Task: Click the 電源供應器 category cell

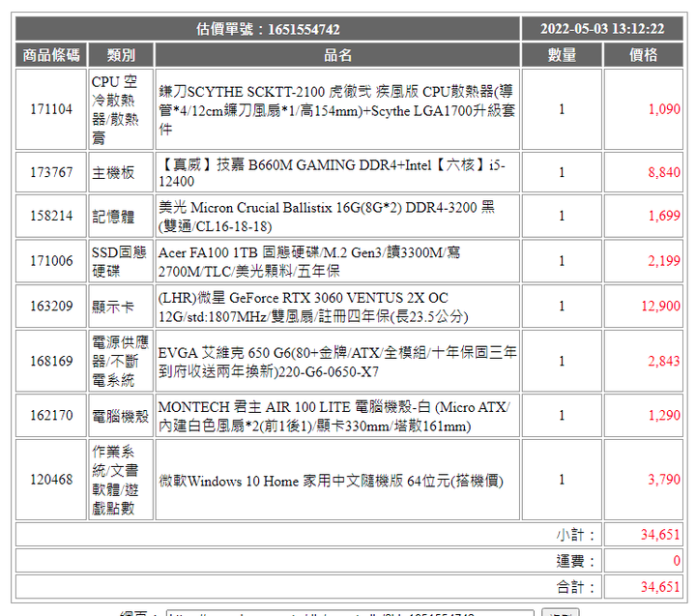Action: [120, 361]
